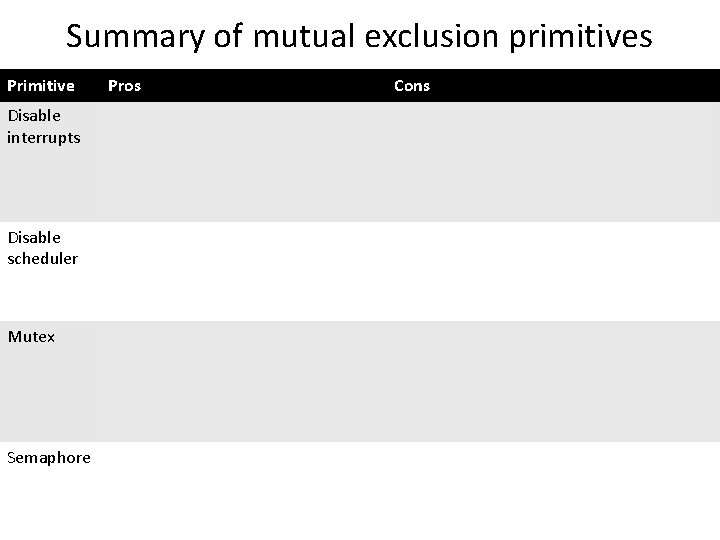This screenshot has width=720, height=540.
Task: Click the empty Cons cell for Disable scheduler
Action: click(550, 271)
